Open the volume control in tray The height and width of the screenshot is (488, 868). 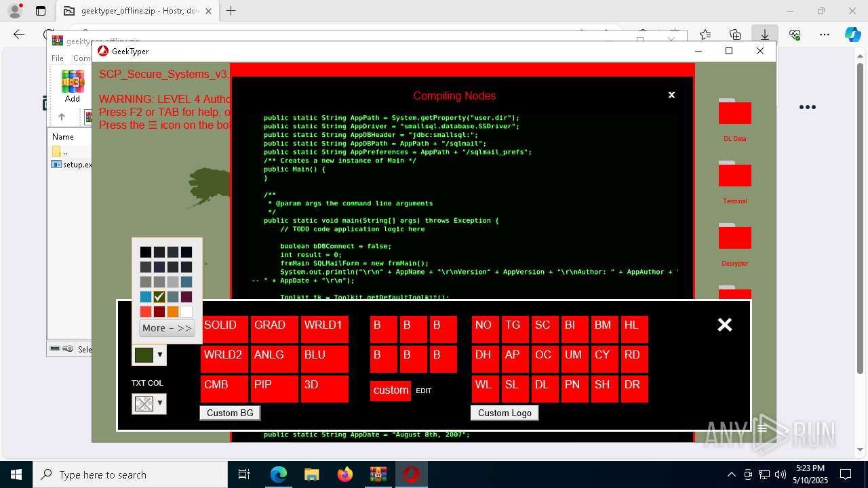pyautogui.click(x=781, y=474)
